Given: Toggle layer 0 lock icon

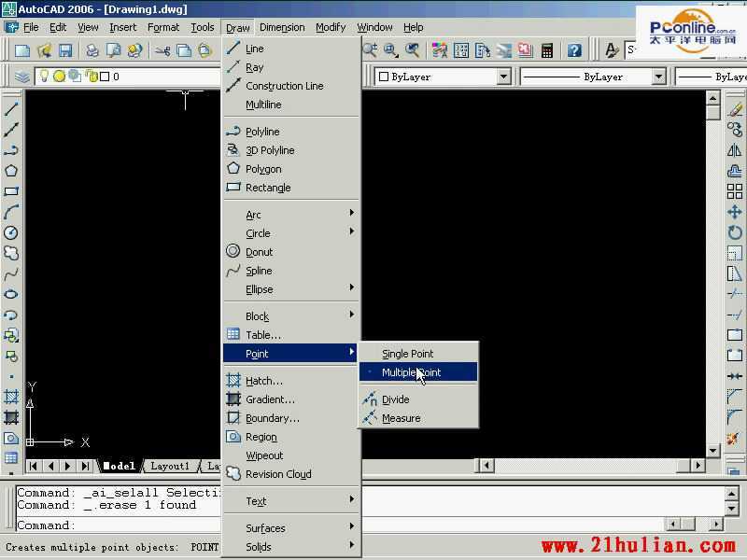Looking at the screenshot, I should 92,77.
